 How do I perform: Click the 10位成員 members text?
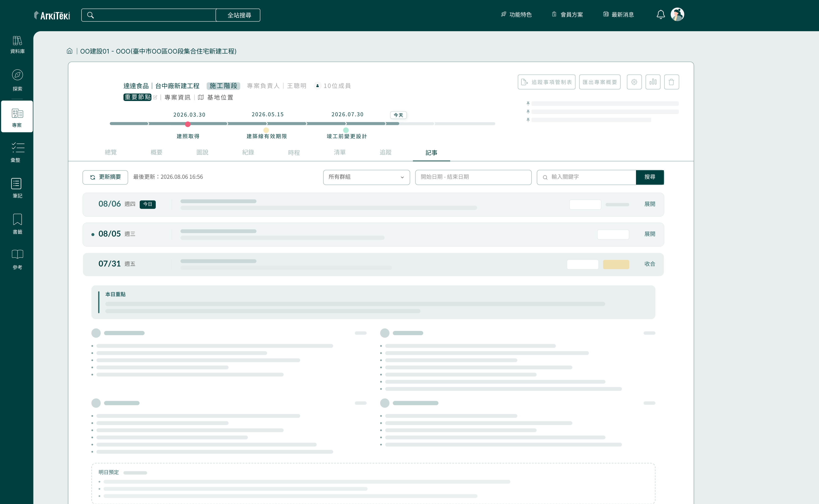337,86
